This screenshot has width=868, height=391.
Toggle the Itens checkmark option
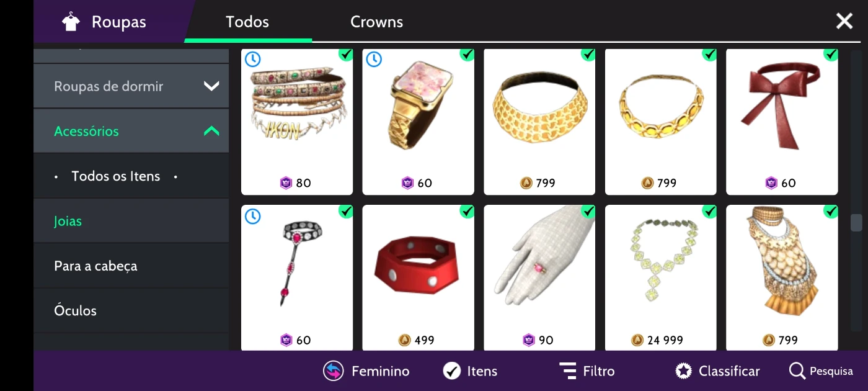(452, 371)
